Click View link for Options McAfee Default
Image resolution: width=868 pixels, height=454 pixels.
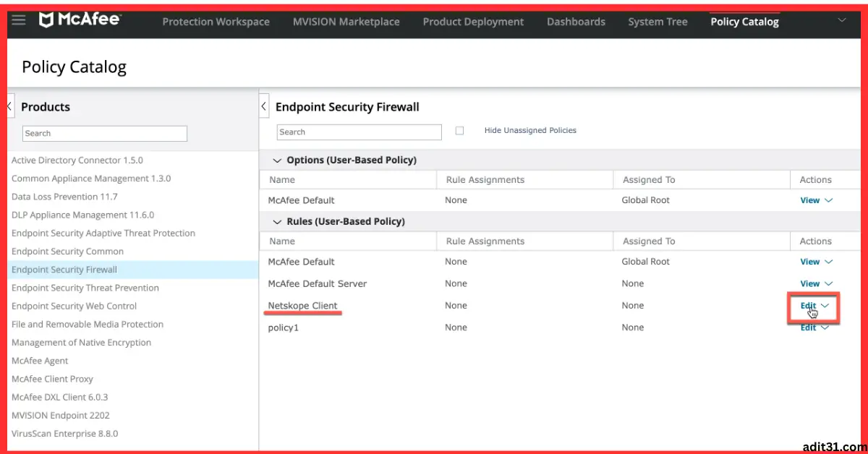tap(809, 201)
